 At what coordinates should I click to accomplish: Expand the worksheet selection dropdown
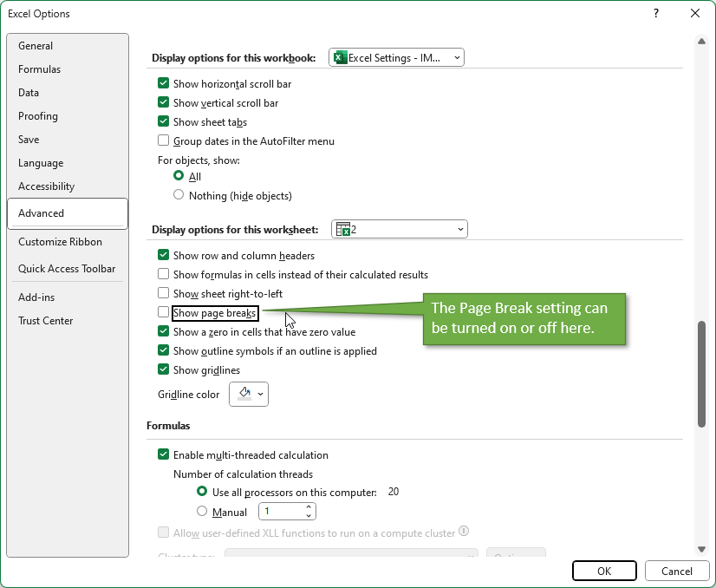[x=400, y=229]
